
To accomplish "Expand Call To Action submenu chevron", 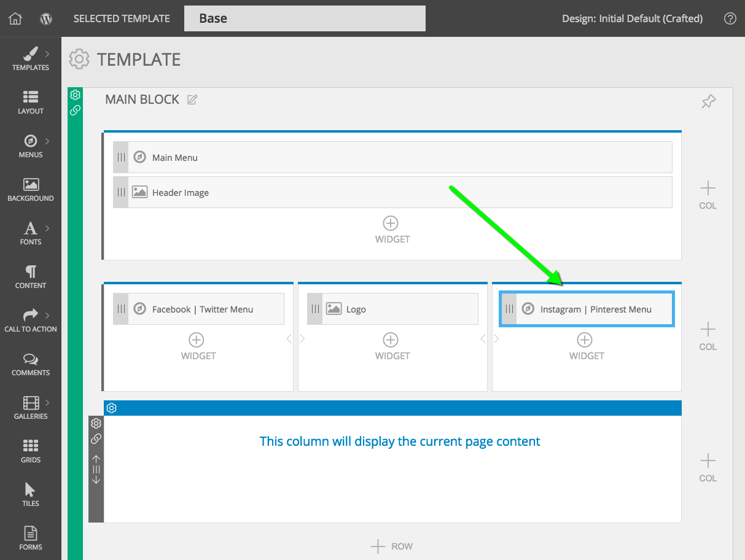I will [47, 316].
